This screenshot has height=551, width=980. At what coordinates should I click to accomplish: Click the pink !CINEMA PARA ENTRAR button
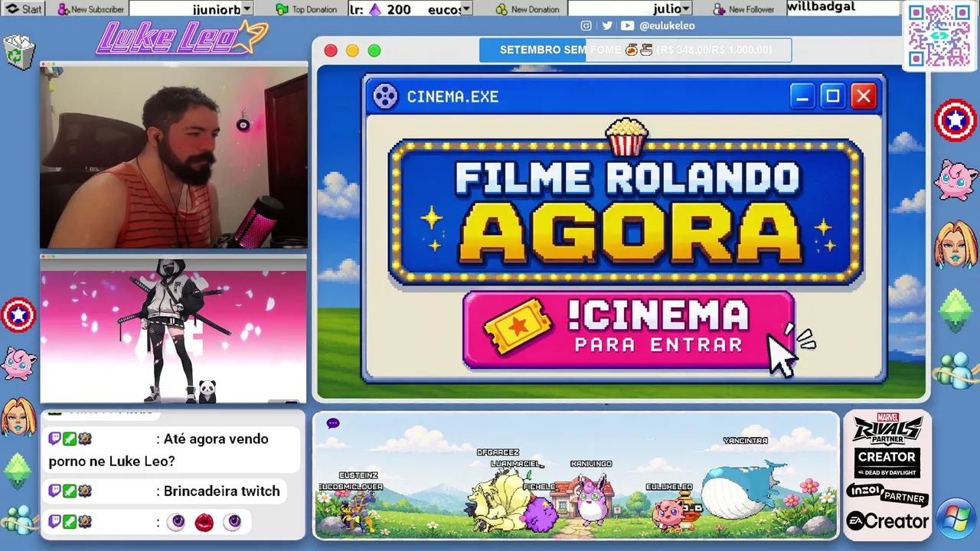pos(629,330)
